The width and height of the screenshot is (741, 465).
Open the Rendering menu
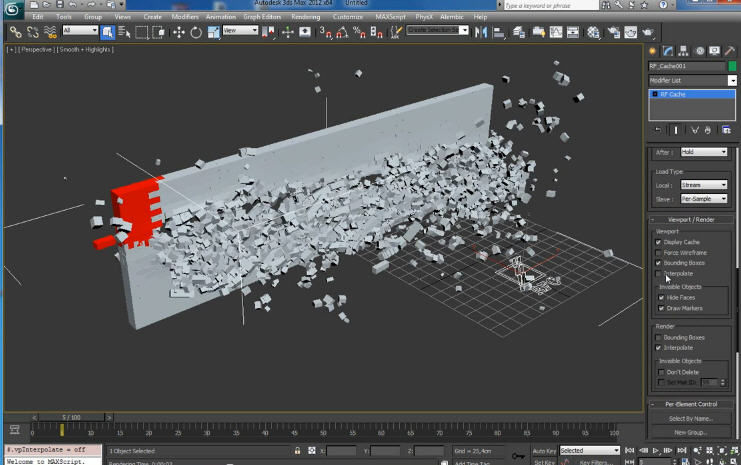tap(305, 17)
